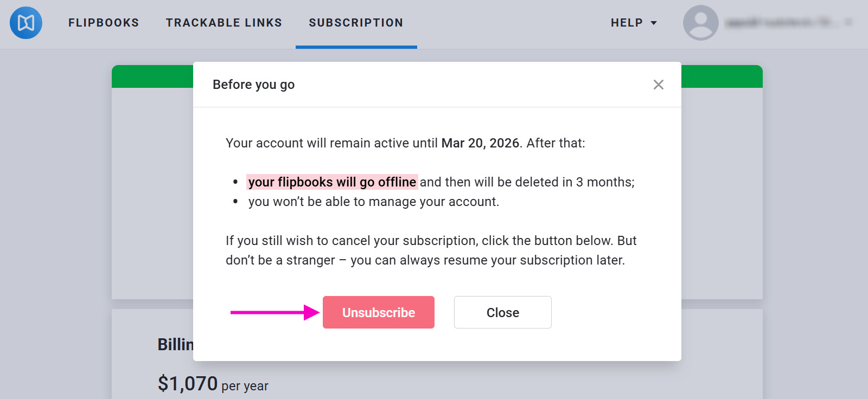The image size is (868, 399).
Task: Click the Unsubscribe button
Action: pos(378,312)
